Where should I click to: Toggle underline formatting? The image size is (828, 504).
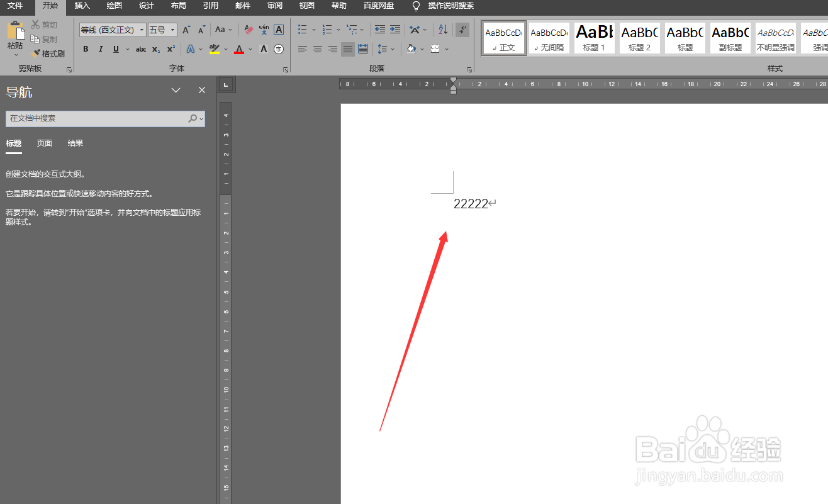point(116,49)
